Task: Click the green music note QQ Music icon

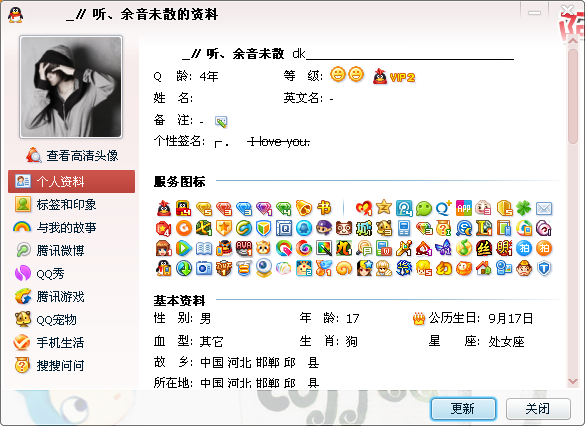Action: click(x=464, y=248)
